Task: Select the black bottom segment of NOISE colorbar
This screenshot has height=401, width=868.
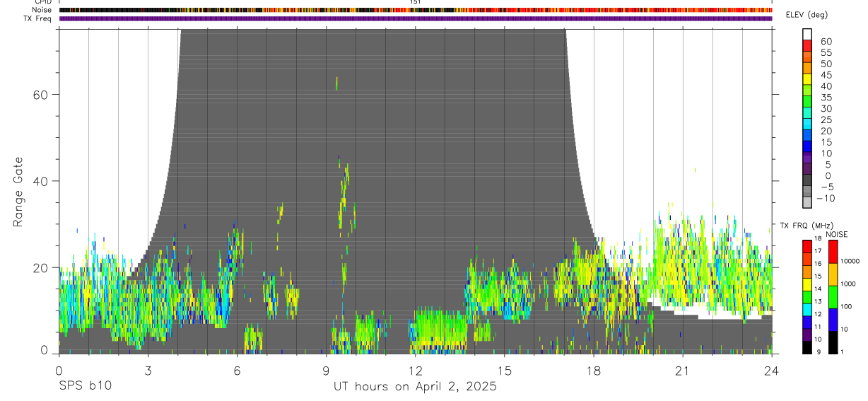Action: [x=833, y=343]
